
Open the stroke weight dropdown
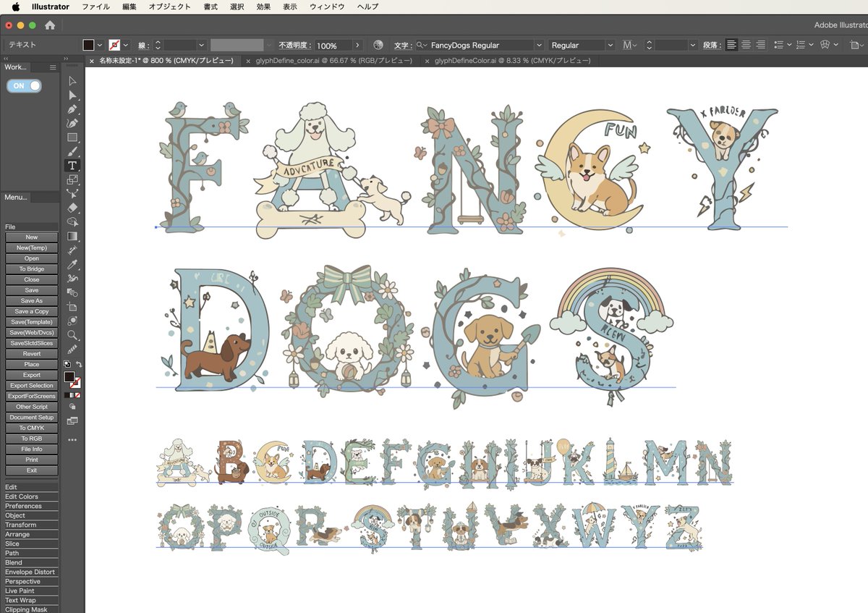point(201,45)
